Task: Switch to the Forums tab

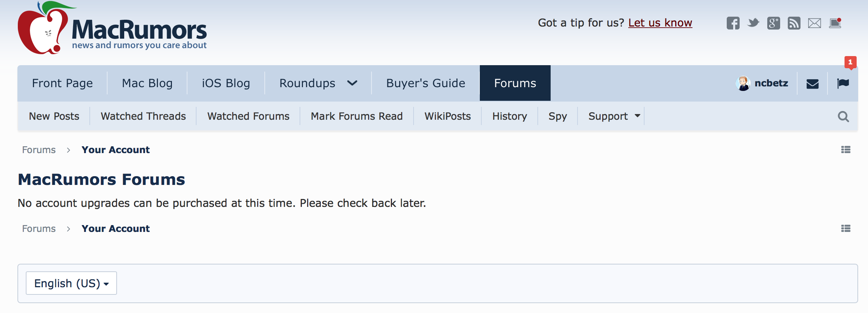Action: 515,83
